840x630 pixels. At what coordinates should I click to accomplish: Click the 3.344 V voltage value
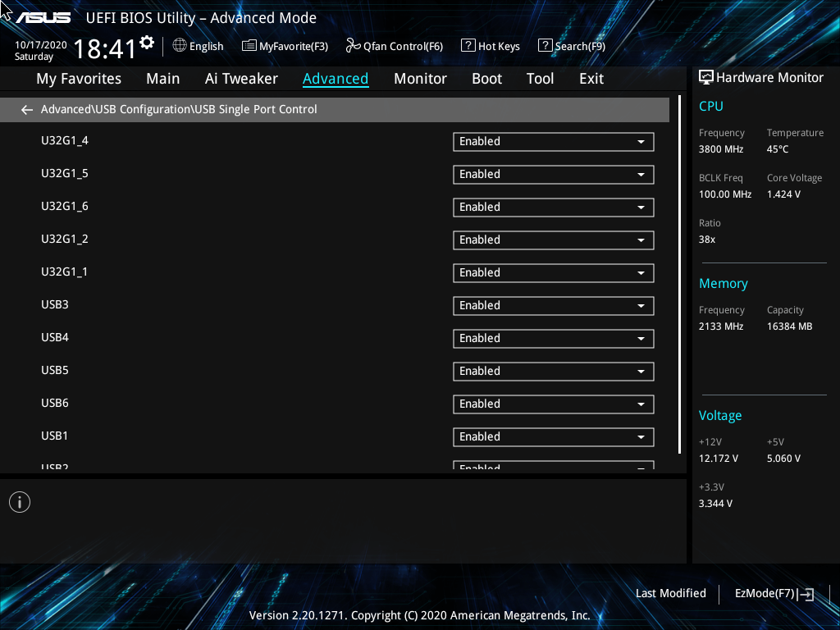(715, 504)
